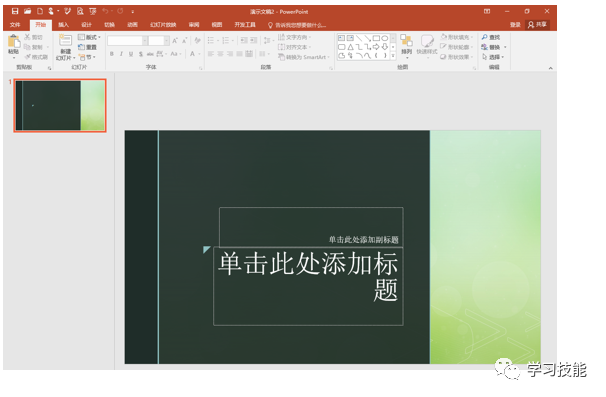Click the 排列 (Arrange) icon
The width and height of the screenshot is (606, 397).
(406, 41)
